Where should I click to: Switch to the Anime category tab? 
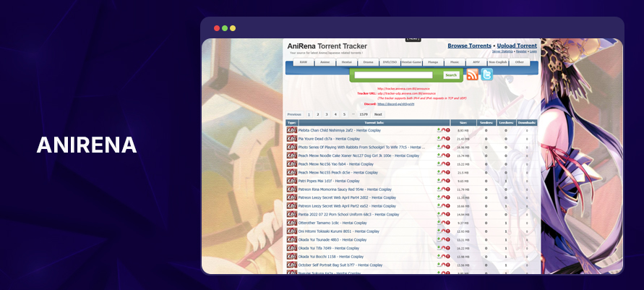point(325,62)
